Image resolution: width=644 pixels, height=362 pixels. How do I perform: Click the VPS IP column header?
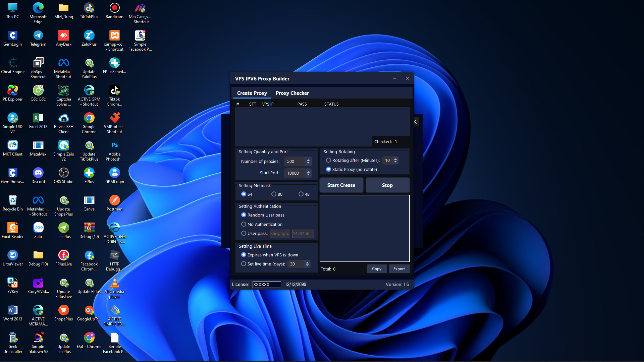click(x=268, y=104)
